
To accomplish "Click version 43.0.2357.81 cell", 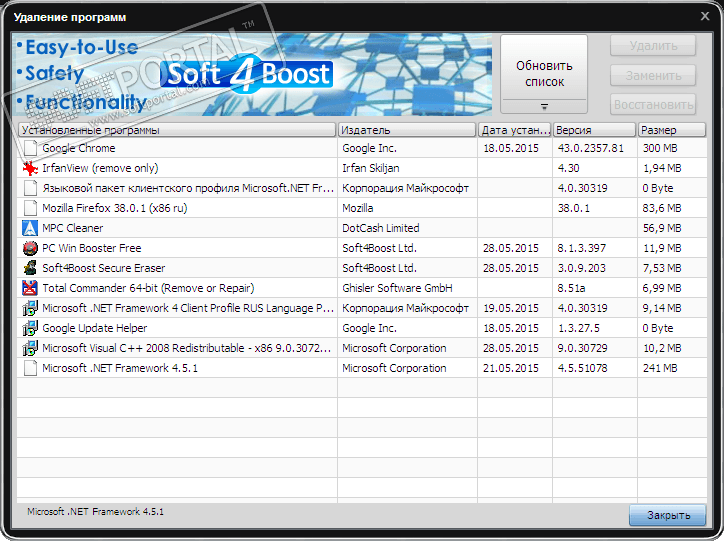I will pyautogui.click(x=591, y=148).
